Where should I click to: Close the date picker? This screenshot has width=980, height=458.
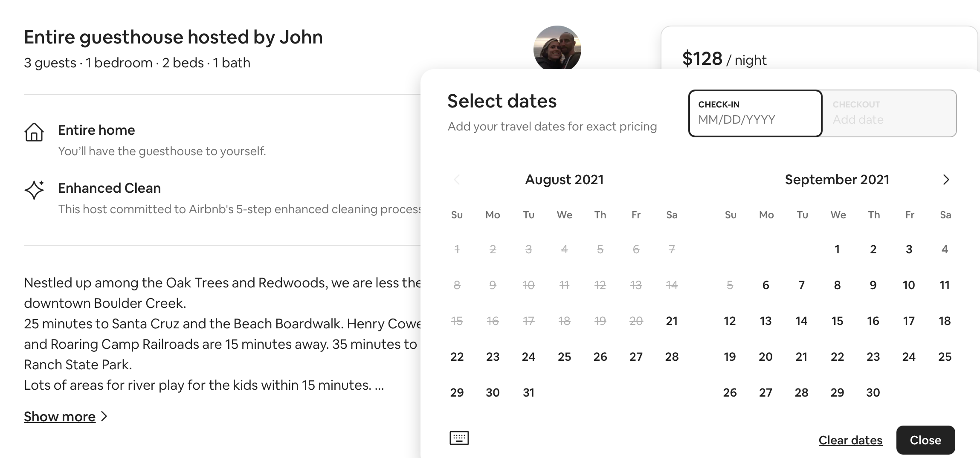(925, 440)
